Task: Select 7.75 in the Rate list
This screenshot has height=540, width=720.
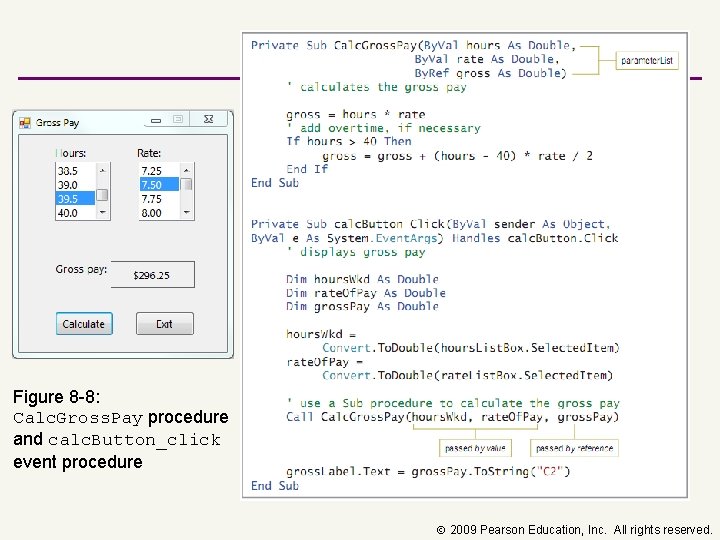Action: (x=159, y=199)
